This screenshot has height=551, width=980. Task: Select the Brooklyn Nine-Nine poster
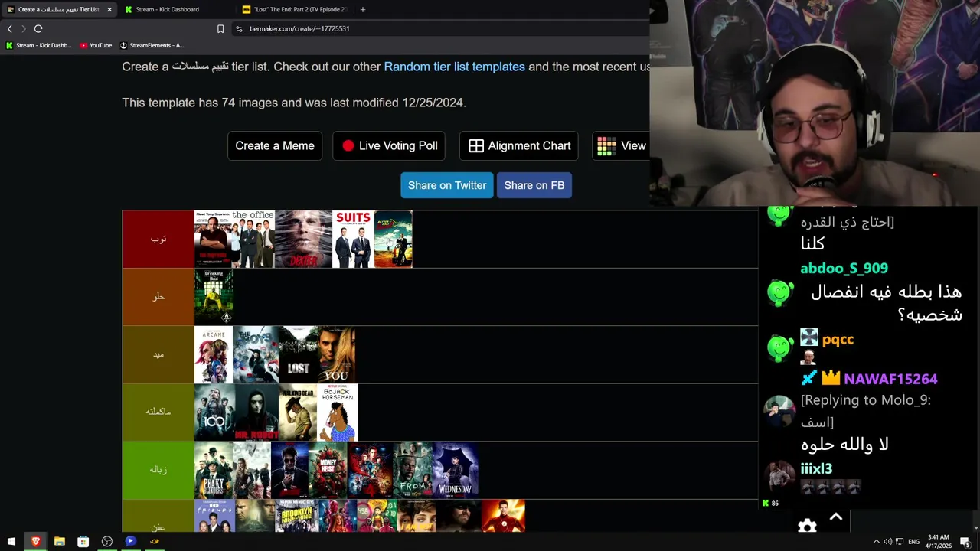(296, 516)
